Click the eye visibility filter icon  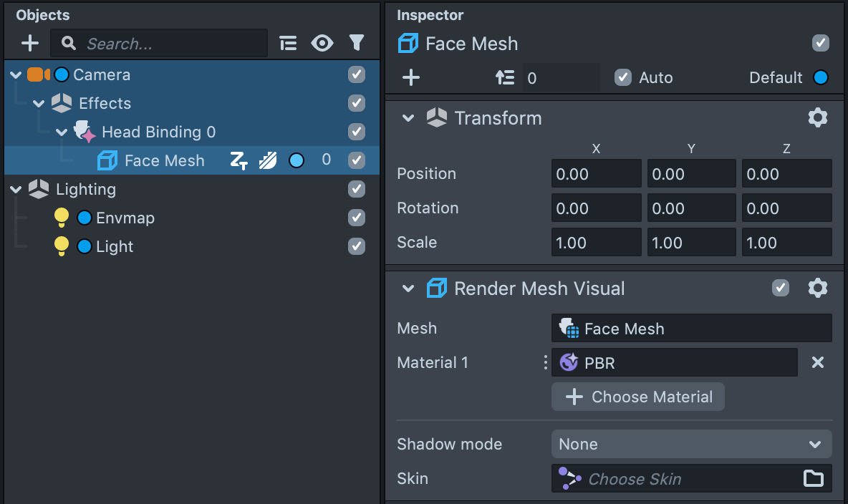[322, 44]
